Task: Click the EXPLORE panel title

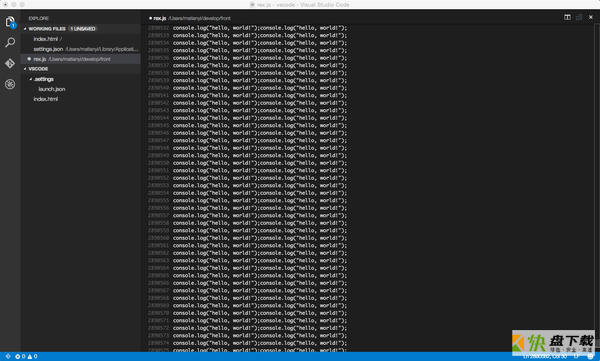Action: (x=38, y=18)
